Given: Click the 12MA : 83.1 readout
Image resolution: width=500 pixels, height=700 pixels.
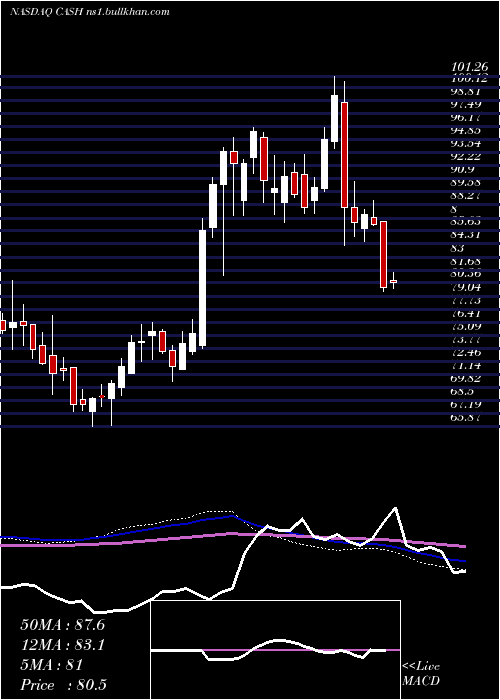Looking at the screenshot, I should 62,645.
